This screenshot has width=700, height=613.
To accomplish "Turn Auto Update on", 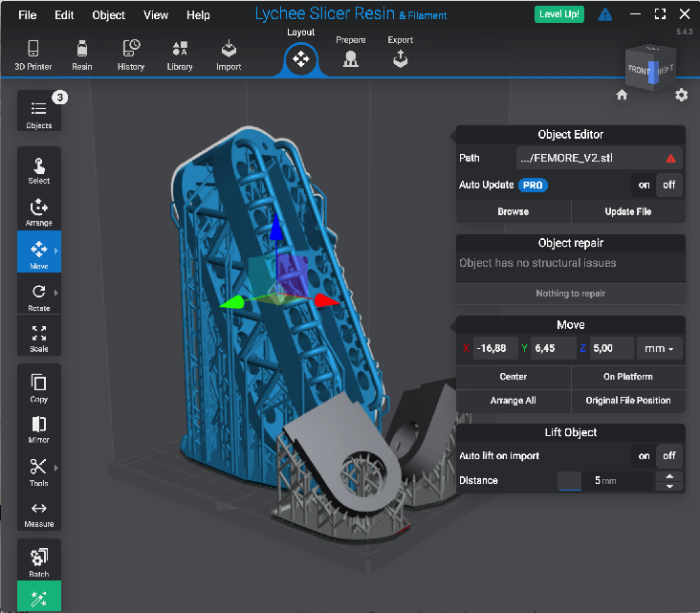I will point(644,185).
